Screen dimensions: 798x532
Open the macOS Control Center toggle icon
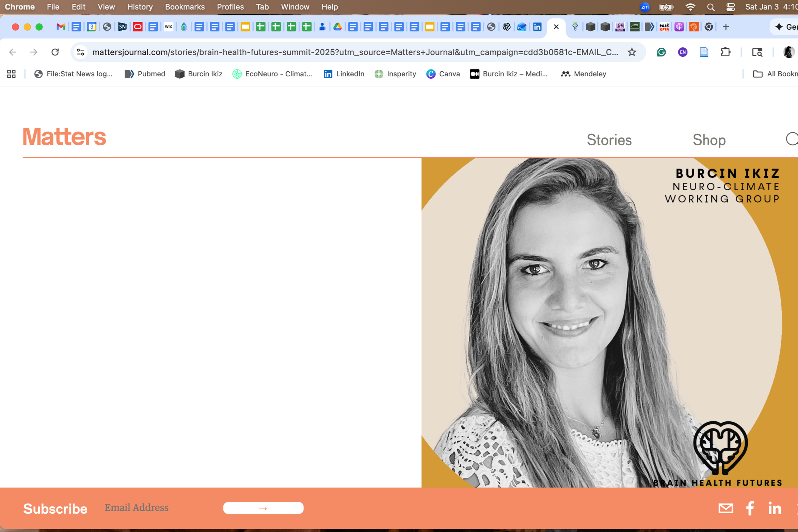[730, 7]
